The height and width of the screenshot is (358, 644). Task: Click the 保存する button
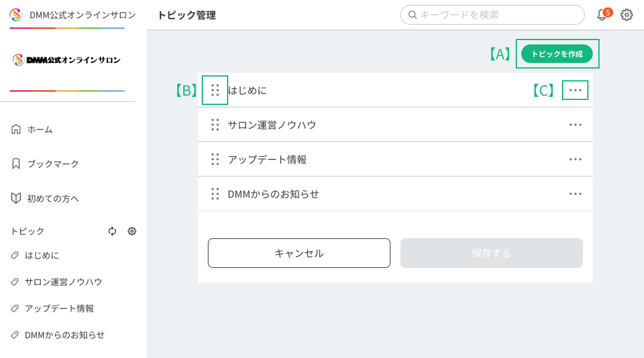point(492,253)
